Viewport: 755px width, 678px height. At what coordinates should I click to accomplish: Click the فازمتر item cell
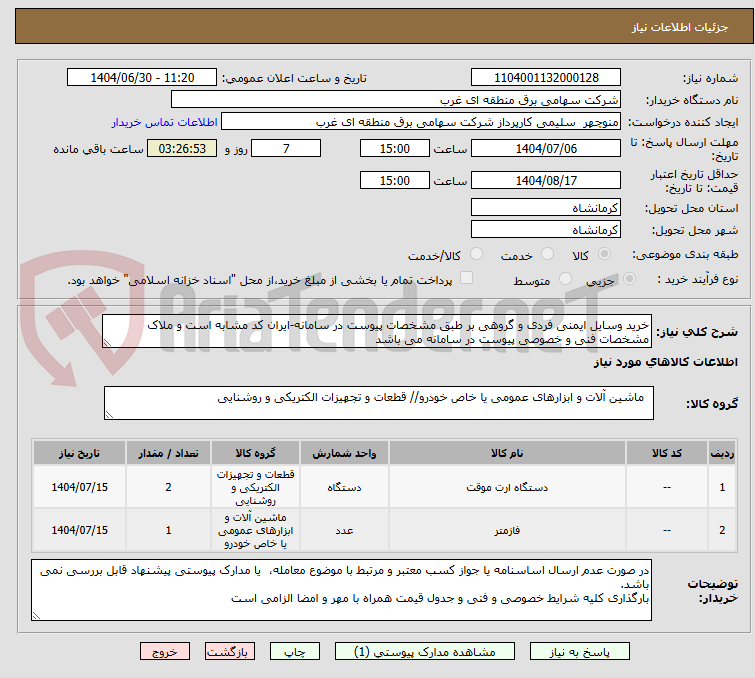pyautogui.click(x=507, y=530)
